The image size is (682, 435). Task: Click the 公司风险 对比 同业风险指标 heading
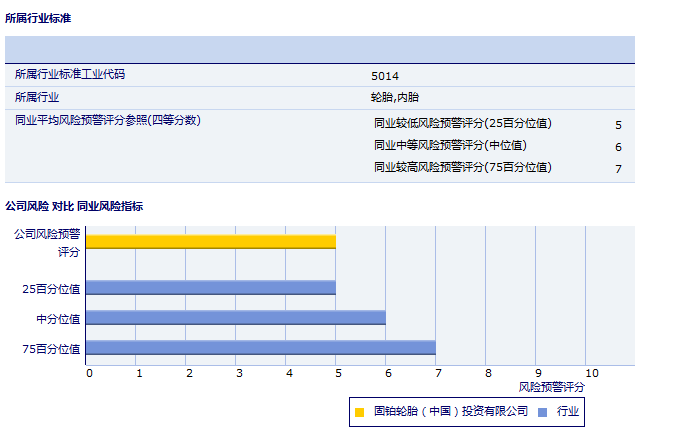click(74, 207)
